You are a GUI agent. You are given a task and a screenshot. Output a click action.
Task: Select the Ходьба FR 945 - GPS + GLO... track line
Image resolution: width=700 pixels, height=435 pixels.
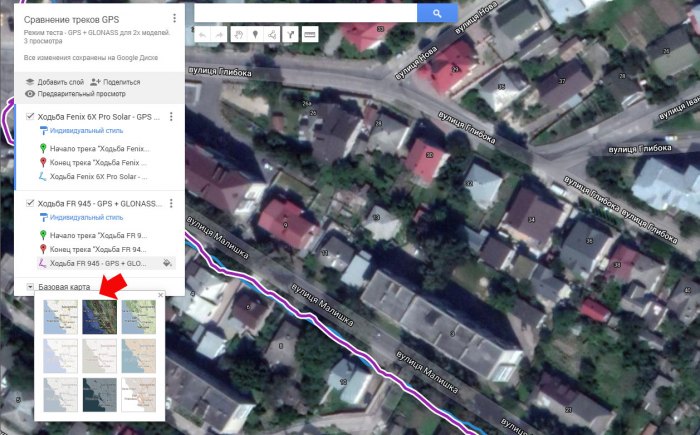coord(98,263)
